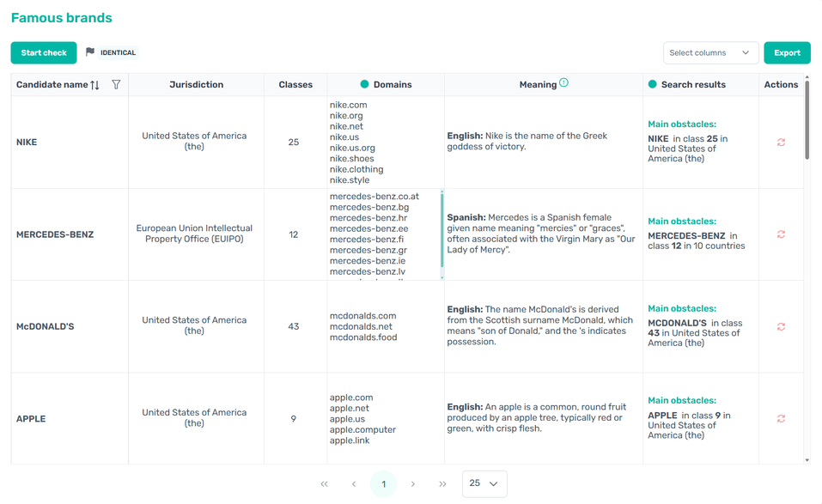Click the table's vertical scrollbar
822x504 pixels.
(x=806, y=120)
